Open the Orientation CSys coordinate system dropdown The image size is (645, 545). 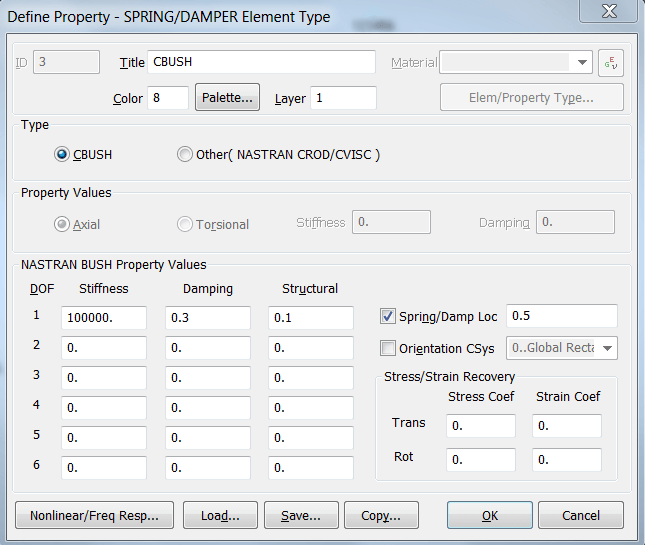point(562,348)
